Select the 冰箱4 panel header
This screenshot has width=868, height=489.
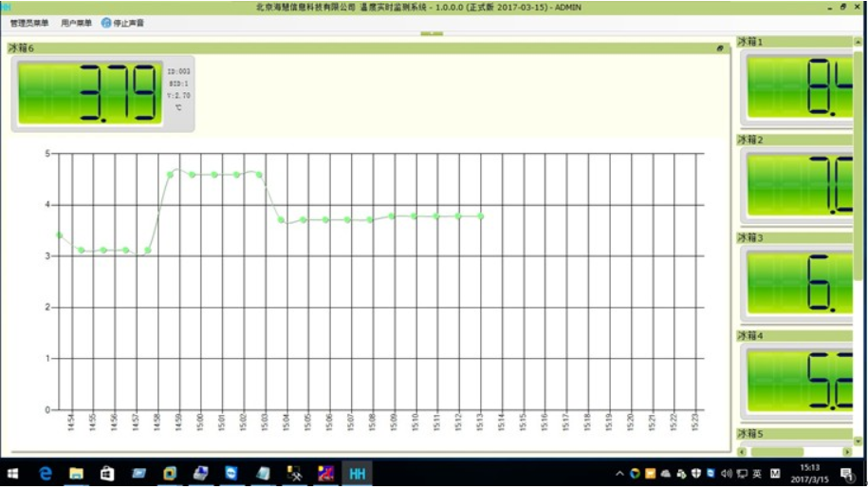(794, 335)
